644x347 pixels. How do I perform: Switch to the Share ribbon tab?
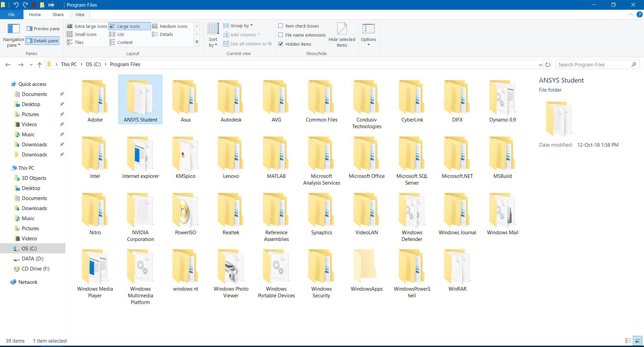(58, 14)
